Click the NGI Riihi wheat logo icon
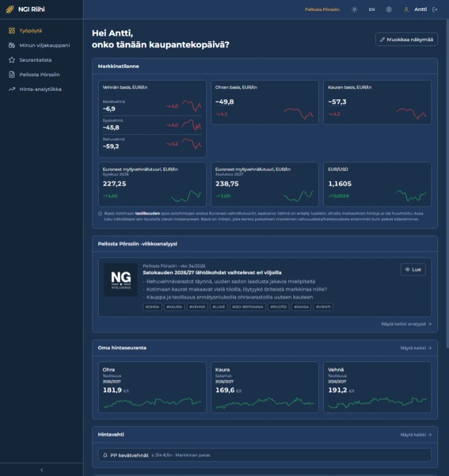Viewport: 449px width, 476px height. [x=10, y=10]
